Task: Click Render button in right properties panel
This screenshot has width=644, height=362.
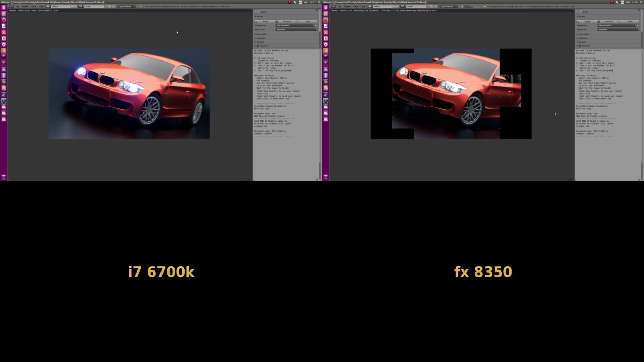Action: click(587, 21)
